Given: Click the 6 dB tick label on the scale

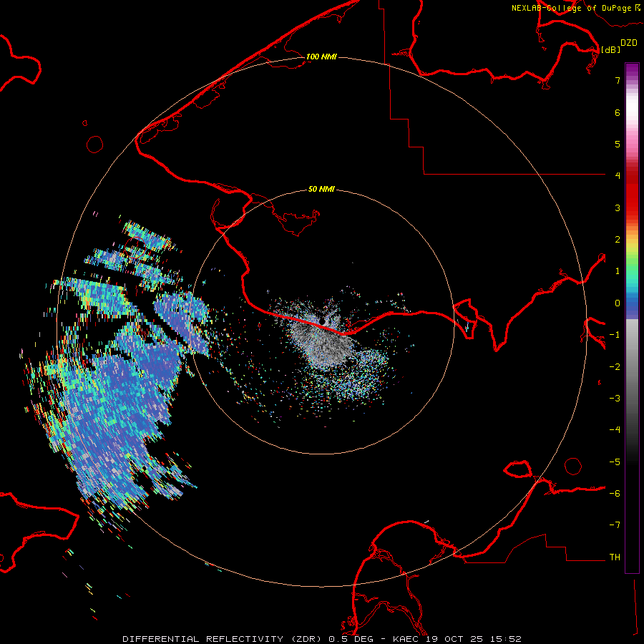Looking at the screenshot, I should 618,112.
